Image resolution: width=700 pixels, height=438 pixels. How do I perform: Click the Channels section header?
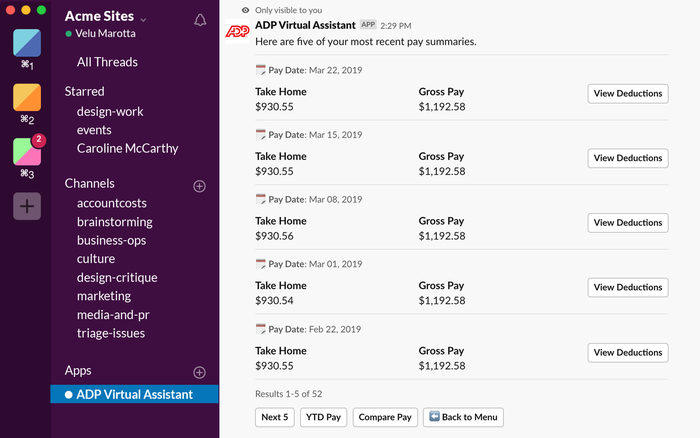click(x=89, y=184)
